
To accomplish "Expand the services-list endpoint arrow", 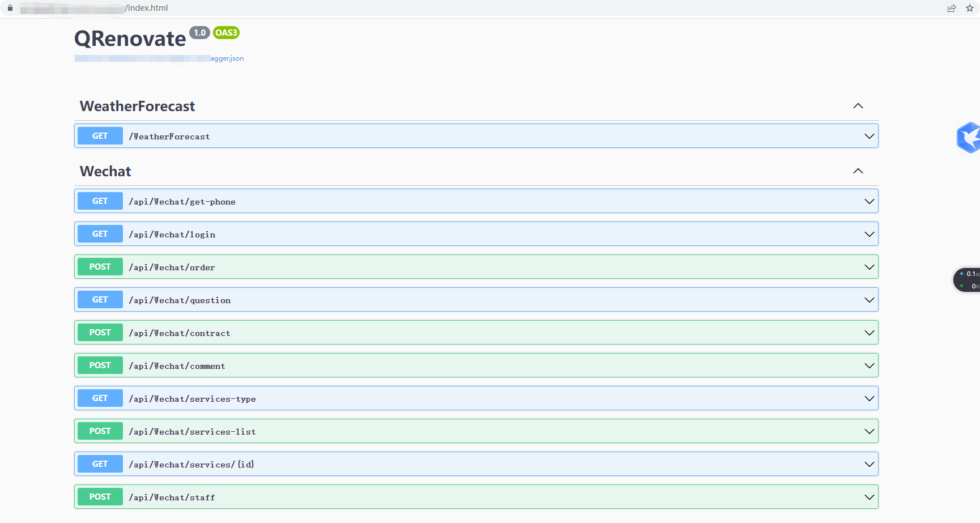I will 870,431.
